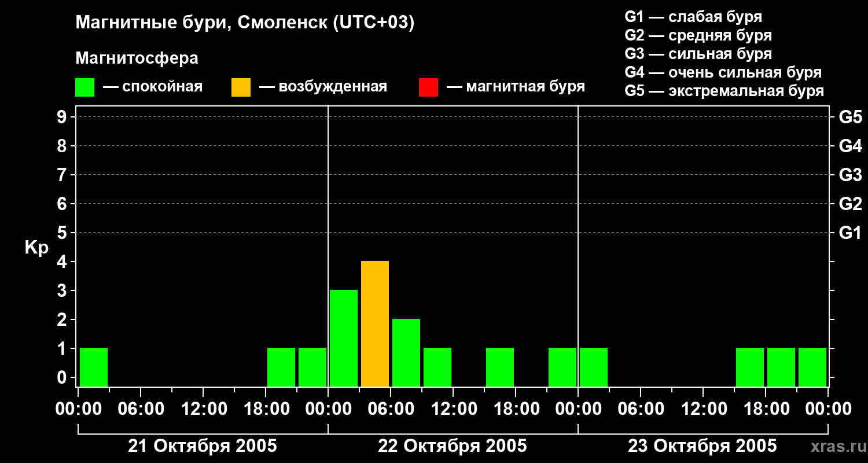Select the green Kp 2 bar on 22 October
Screen dimensions: 868x463
tap(406, 353)
